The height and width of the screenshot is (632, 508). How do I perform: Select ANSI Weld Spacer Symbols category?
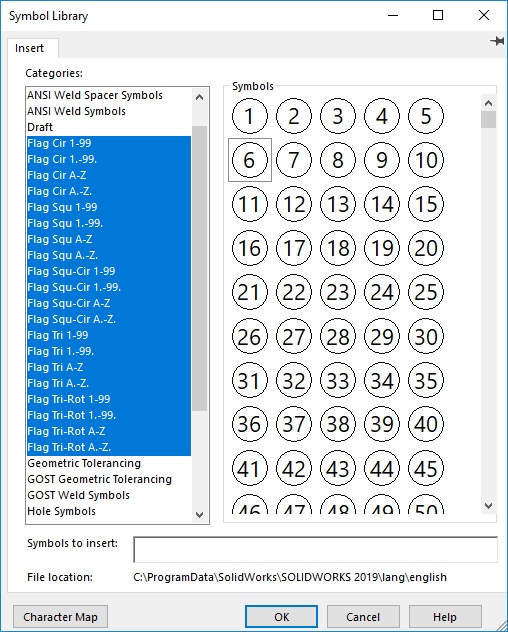(109, 95)
